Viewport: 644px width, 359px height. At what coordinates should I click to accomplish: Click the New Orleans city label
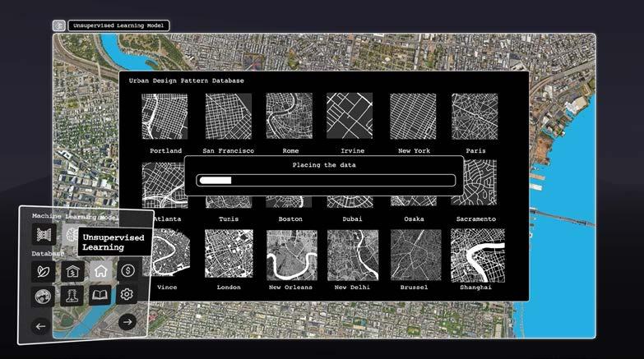[290, 288]
